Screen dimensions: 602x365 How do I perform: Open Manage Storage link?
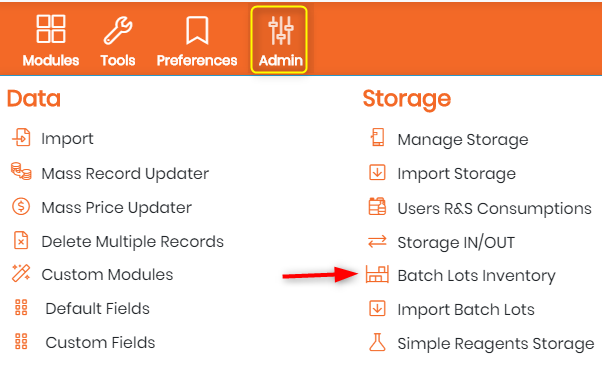[x=463, y=139]
